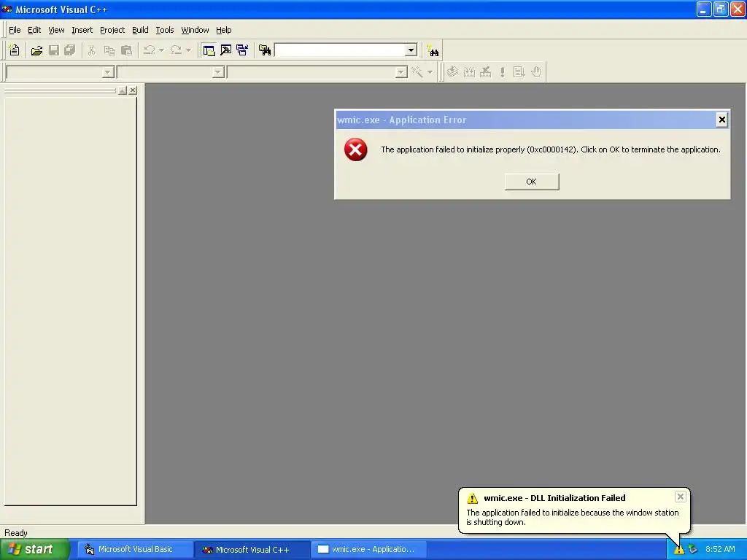
Task: Expand the Find combo box dropdown arrow
Action: click(x=411, y=50)
